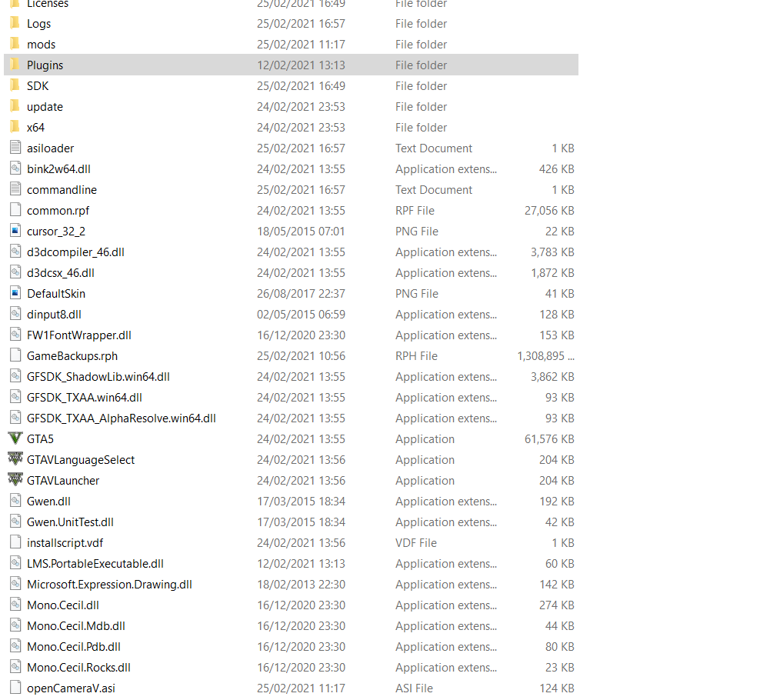Select the Mono.Cecil.Pdb.dll file name

point(74,646)
